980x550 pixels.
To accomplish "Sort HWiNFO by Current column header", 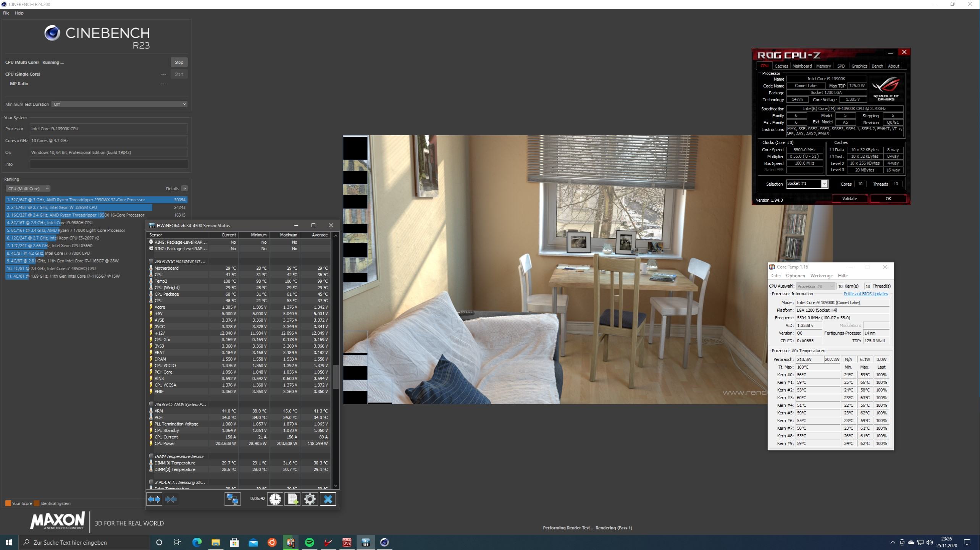I will point(223,235).
